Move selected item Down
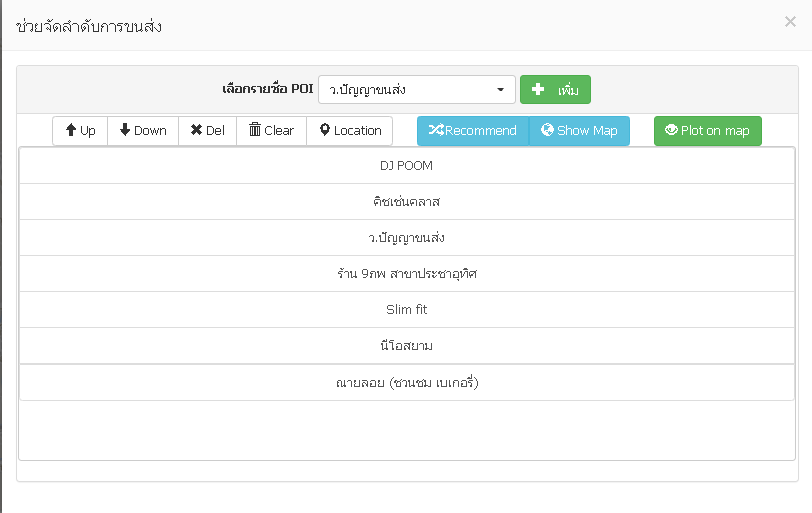The height and width of the screenshot is (513, 812). [x=143, y=130]
